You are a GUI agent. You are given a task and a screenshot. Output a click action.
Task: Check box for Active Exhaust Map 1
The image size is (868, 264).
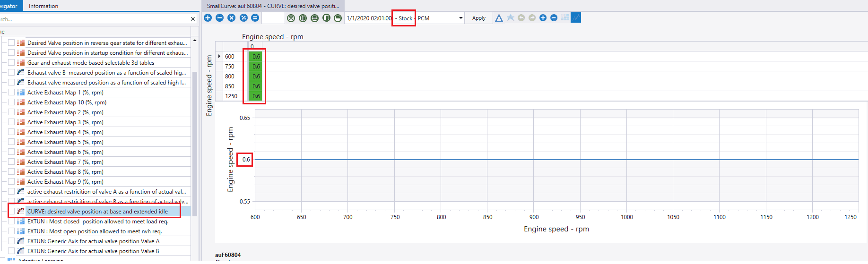pos(11,92)
